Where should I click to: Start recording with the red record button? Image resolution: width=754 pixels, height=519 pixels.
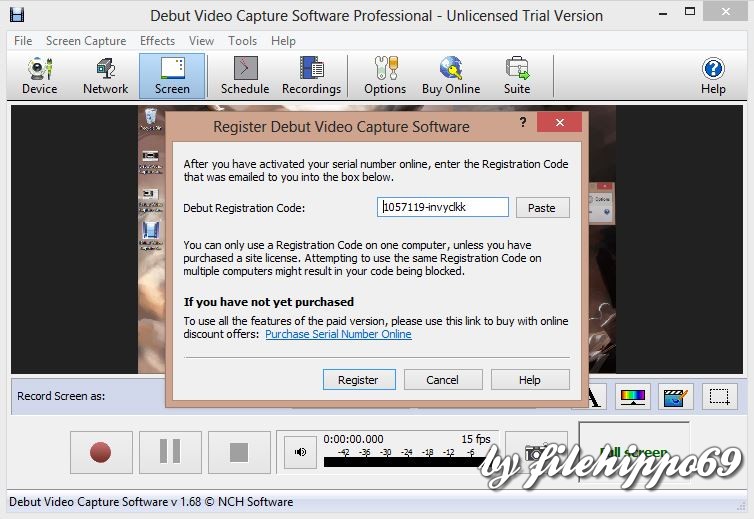pyautogui.click(x=101, y=452)
